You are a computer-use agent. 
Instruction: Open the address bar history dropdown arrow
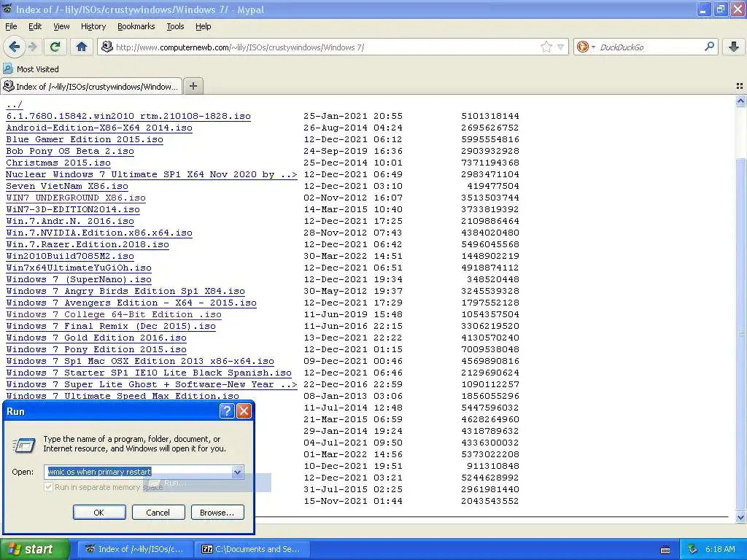(x=561, y=47)
